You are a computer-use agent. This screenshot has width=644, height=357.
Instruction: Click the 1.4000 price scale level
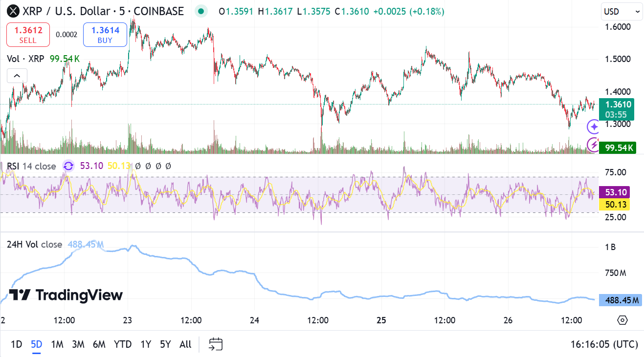pyautogui.click(x=618, y=92)
